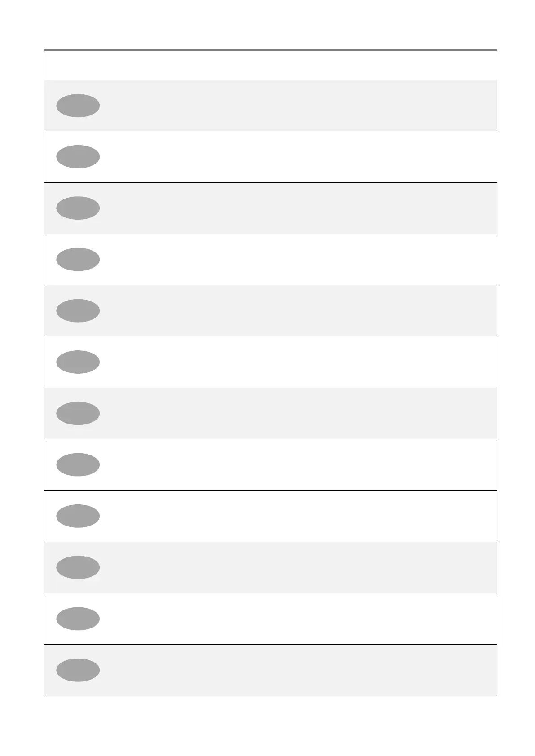Screen dimensions: 535x756
Task: Select the gray oval in the eighth row
Action: pyautogui.click(x=78, y=464)
